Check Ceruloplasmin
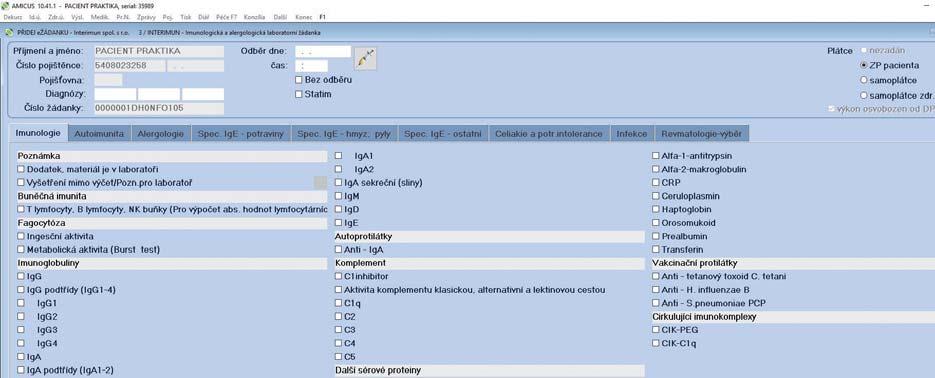 pos(656,196)
